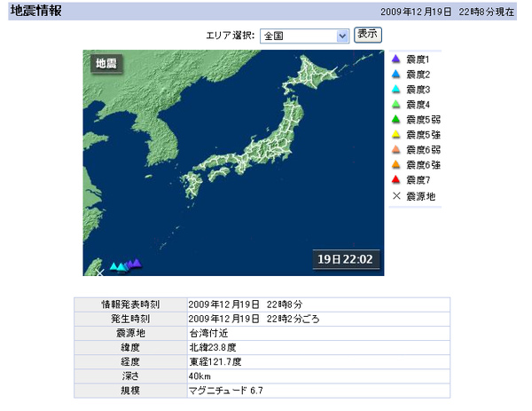Click the 震源地 table row header
This screenshot has height=411, width=532.
pos(130,333)
